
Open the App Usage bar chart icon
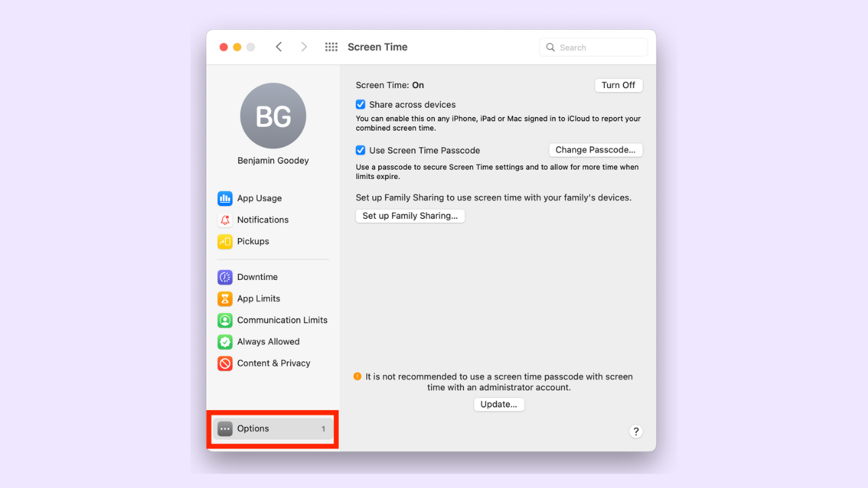(x=225, y=199)
